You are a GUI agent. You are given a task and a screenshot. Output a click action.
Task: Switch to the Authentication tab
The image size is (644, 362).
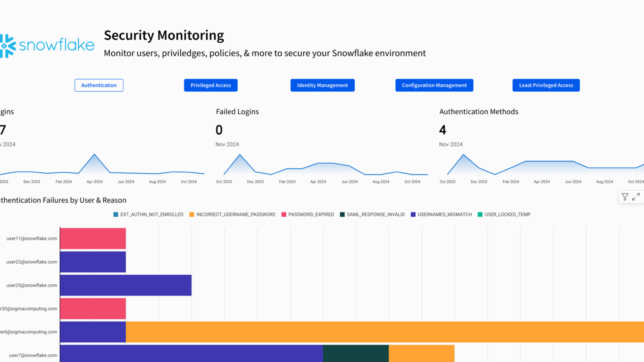point(99,85)
